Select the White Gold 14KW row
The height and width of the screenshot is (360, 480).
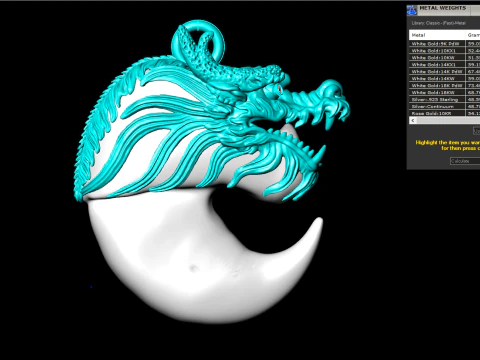pyautogui.click(x=445, y=79)
